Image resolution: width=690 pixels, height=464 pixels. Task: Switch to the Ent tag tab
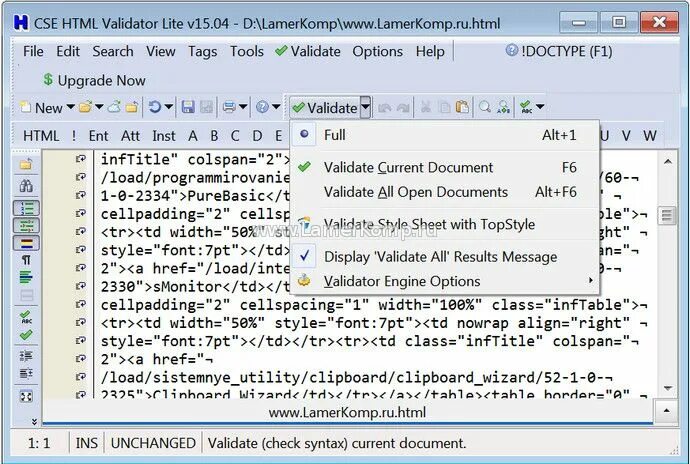pos(98,136)
